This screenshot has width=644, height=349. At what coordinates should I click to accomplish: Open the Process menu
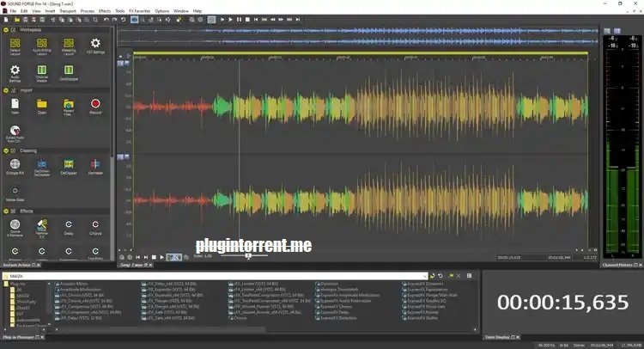(x=87, y=11)
